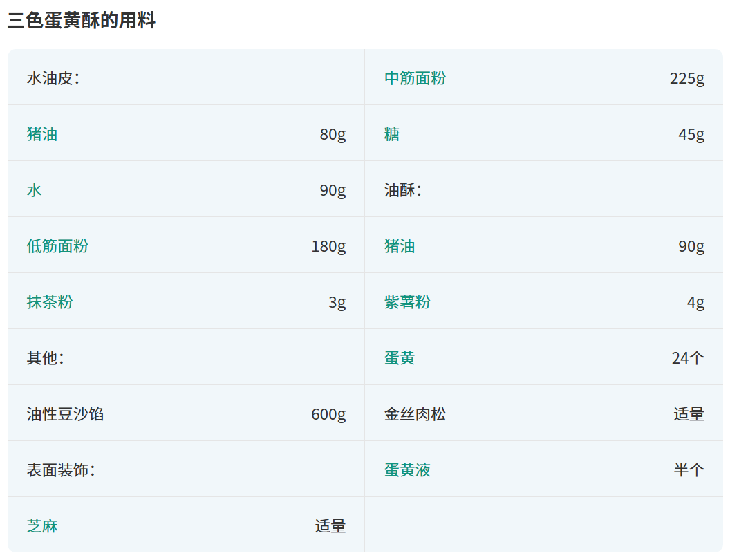Click the 油性豆沙馅 ingredient text
This screenshot has width=730, height=560.
65,414
